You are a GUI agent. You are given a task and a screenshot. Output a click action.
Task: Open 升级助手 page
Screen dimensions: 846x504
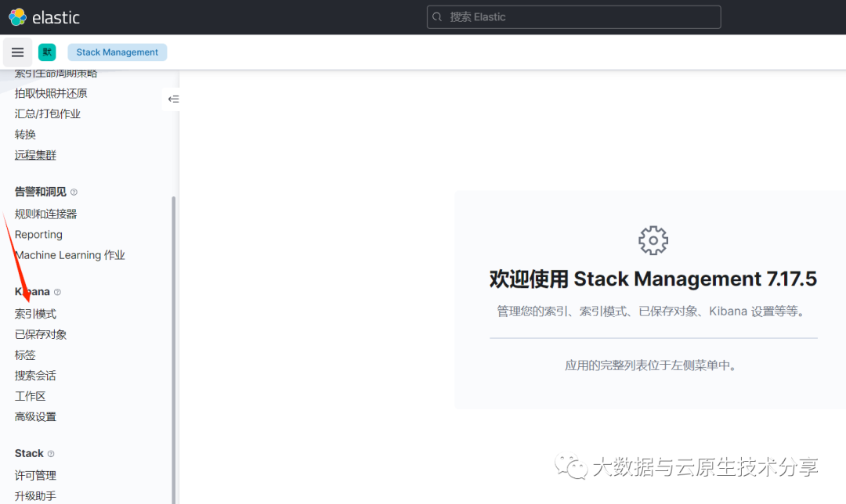(35, 496)
